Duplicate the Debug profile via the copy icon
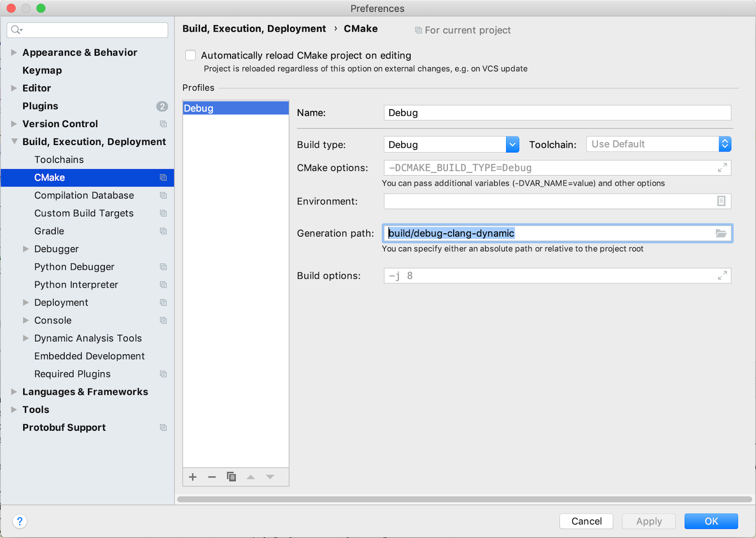This screenshot has width=756, height=538. pos(231,477)
